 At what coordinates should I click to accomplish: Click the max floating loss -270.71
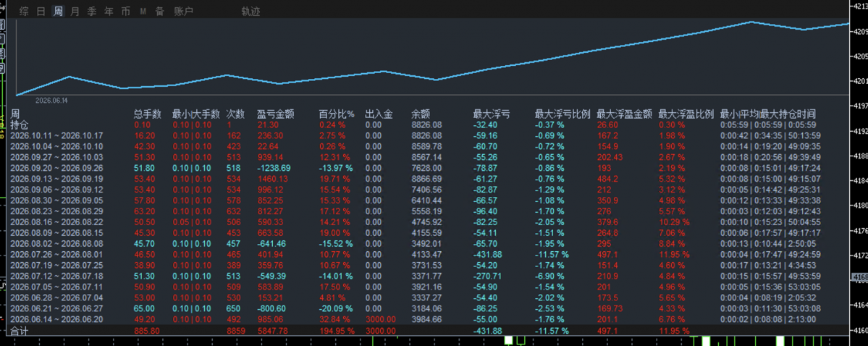point(488,276)
